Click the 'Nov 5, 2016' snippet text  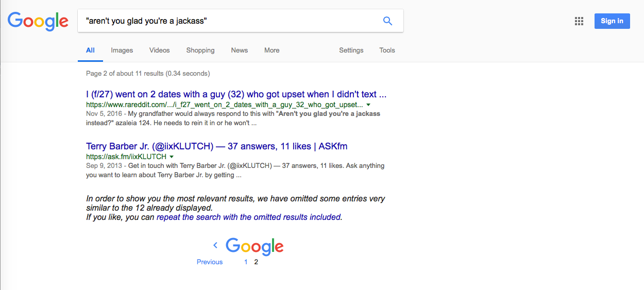105,114
